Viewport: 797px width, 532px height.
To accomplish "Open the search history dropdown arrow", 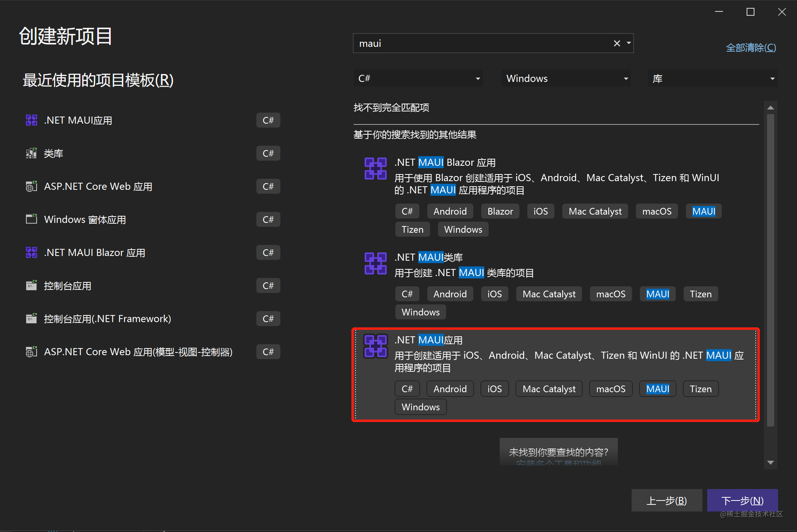I will [628, 43].
